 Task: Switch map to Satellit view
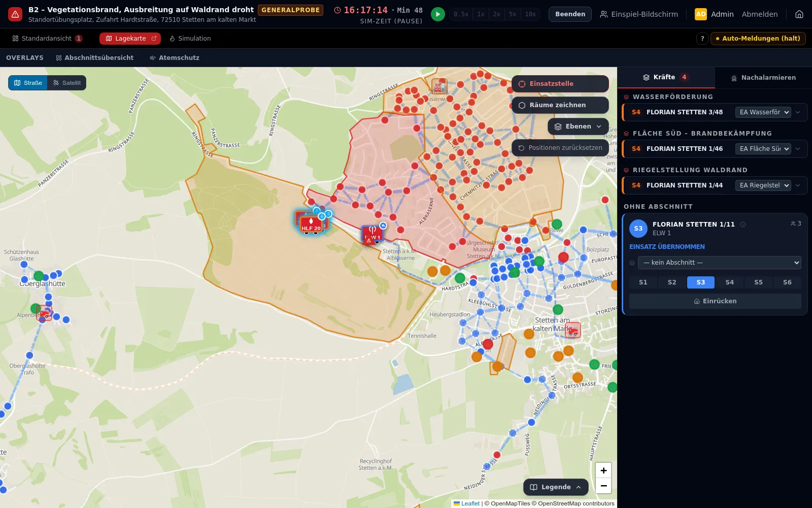pyautogui.click(x=66, y=83)
